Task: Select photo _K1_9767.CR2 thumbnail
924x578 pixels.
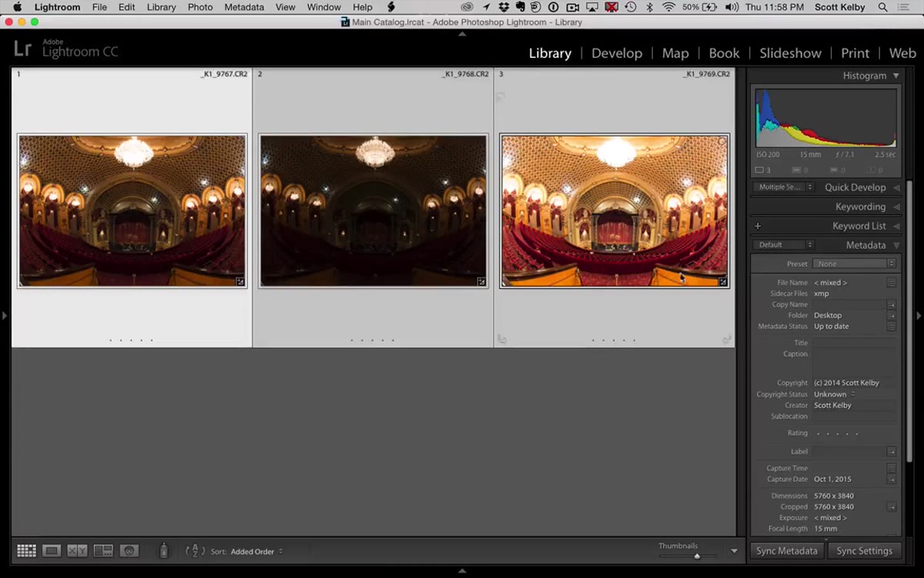Action: 132,210
